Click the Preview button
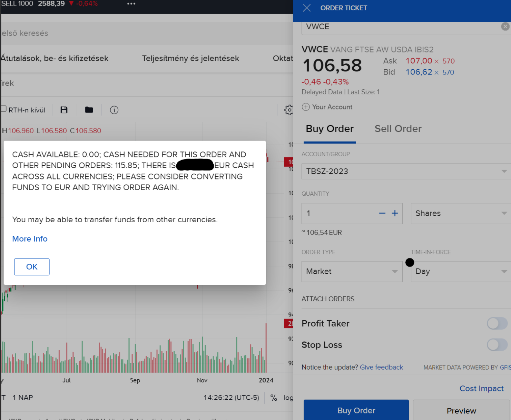 pos(461,410)
